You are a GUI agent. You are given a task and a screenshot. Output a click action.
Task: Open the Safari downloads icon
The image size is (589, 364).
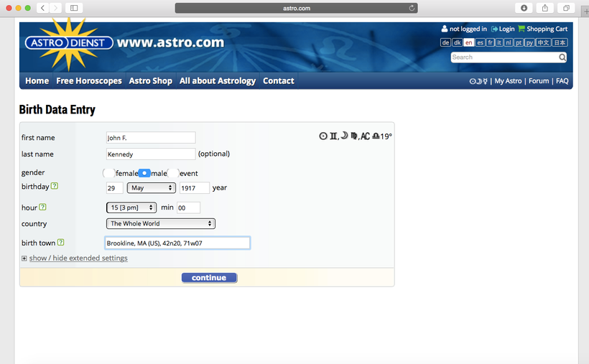point(524,8)
